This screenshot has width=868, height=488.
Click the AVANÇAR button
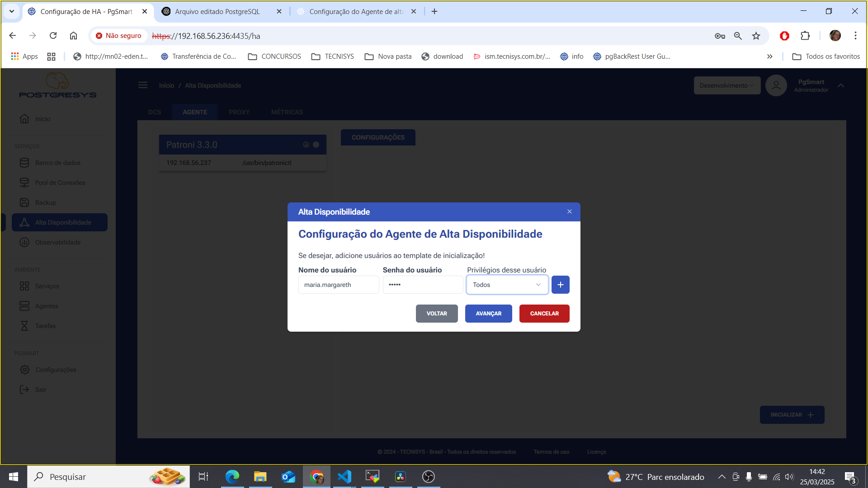click(488, 314)
